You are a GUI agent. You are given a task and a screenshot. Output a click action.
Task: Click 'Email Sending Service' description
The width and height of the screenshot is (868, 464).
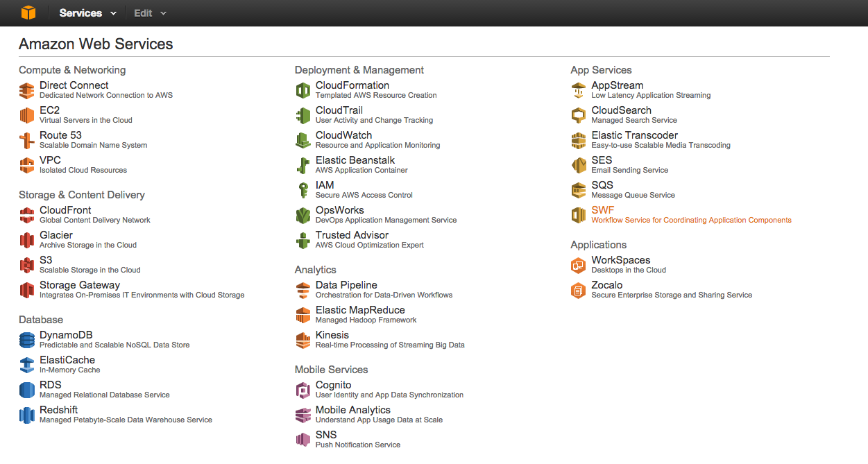630,170
